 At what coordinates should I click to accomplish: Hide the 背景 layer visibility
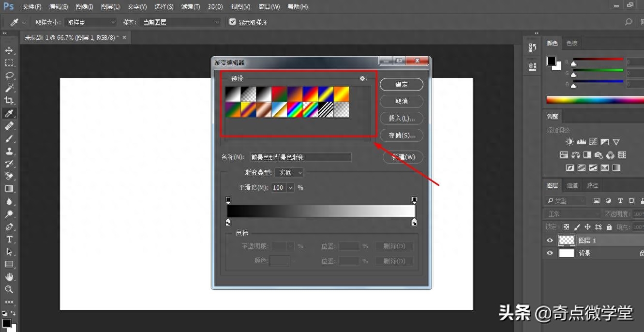coord(550,253)
